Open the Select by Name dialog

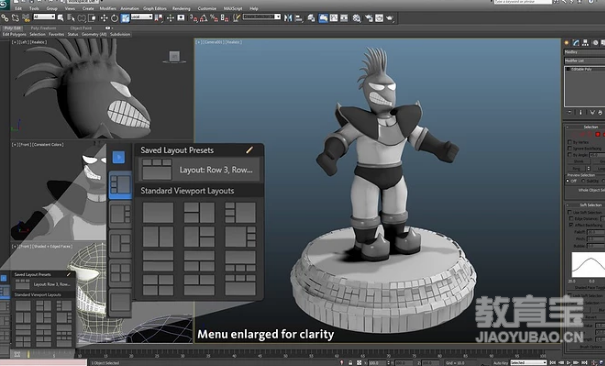click(71, 18)
